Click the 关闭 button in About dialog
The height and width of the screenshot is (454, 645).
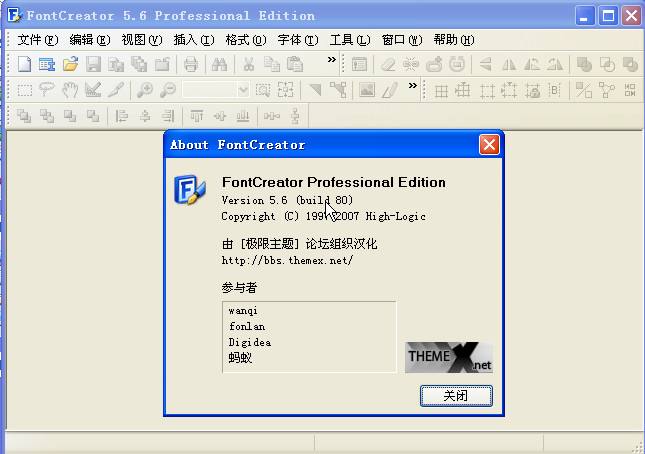pyautogui.click(x=456, y=396)
